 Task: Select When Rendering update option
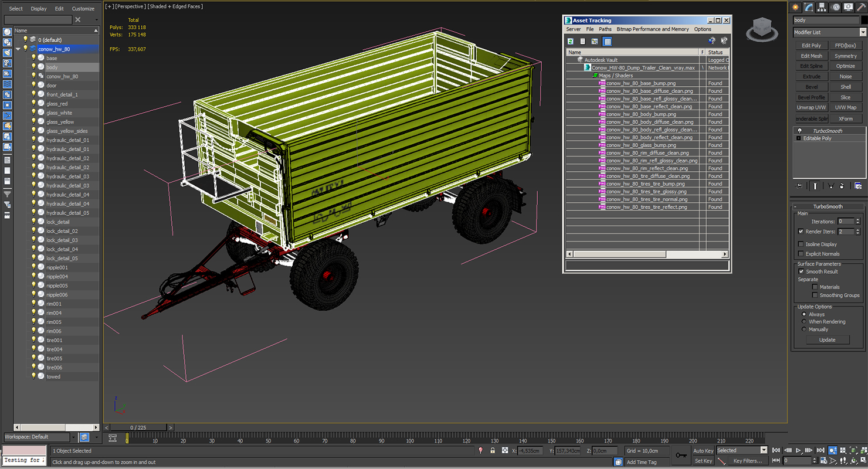pos(803,321)
